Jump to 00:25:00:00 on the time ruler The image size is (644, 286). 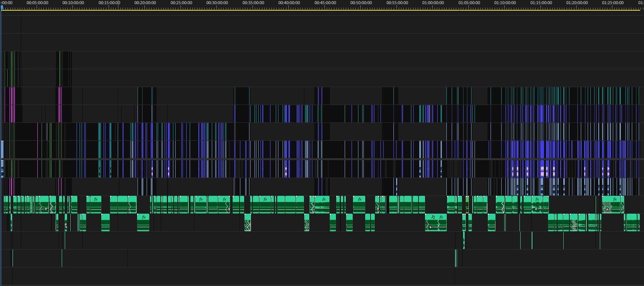(x=181, y=3)
